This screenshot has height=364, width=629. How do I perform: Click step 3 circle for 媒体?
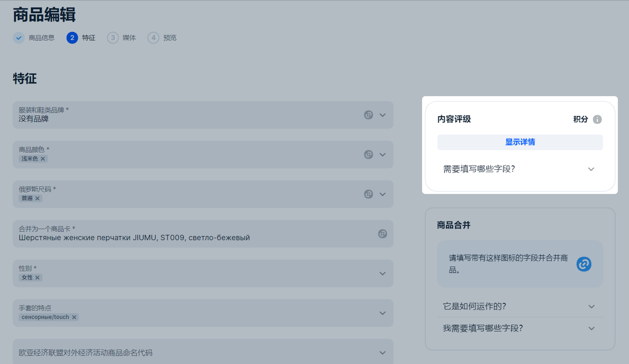tap(113, 38)
